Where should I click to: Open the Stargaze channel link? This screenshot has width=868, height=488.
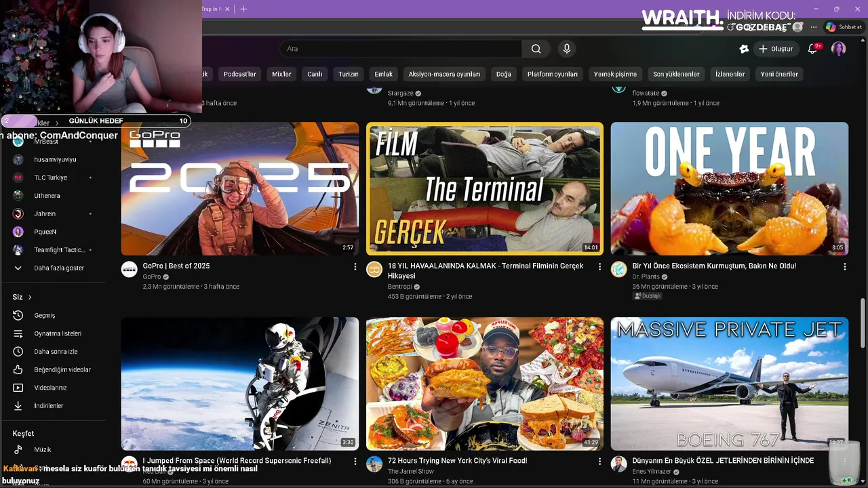(400, 93)
